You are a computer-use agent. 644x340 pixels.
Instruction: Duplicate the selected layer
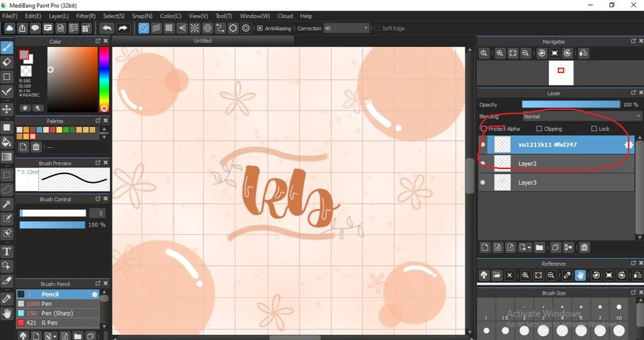(x=555, y=247)
